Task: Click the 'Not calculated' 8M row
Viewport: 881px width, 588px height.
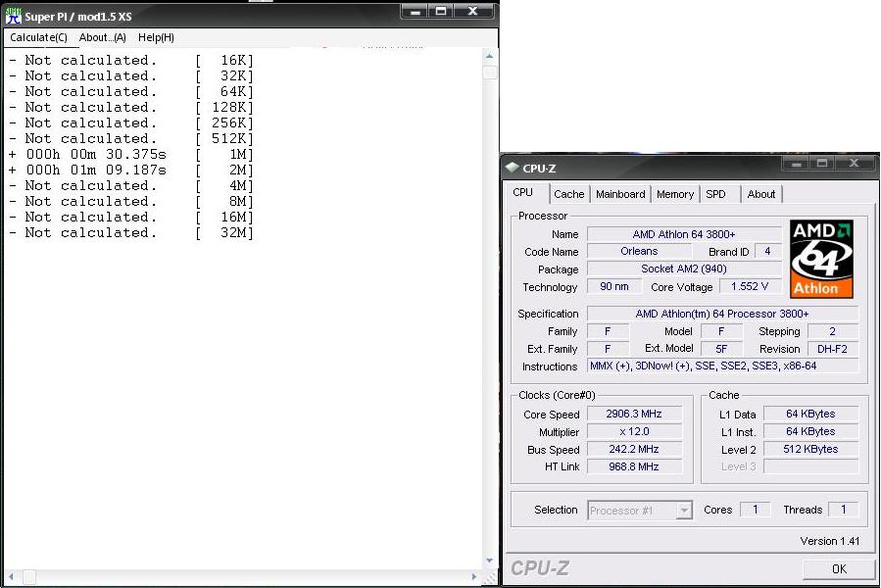Action: 131,201
